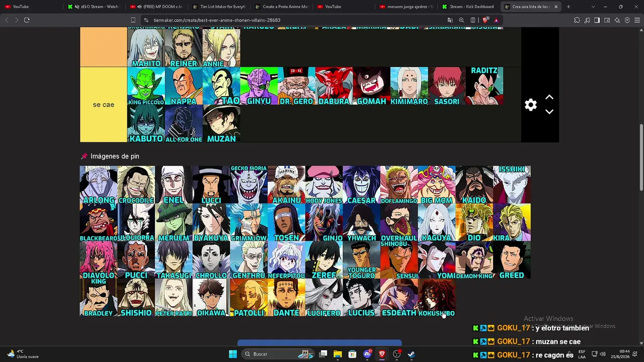Select the Neferpitou character image
Viewport: 644px width, 362px height.
[x=286, y=260]
